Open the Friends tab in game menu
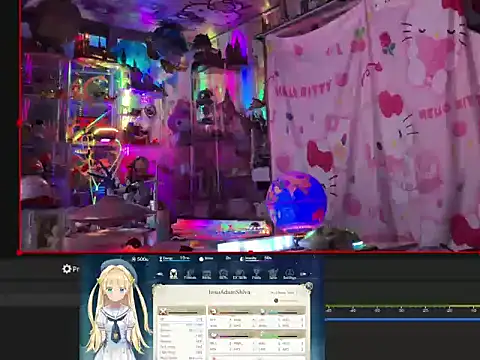This screenshot has width=480, height=360. tap(190, 274)
